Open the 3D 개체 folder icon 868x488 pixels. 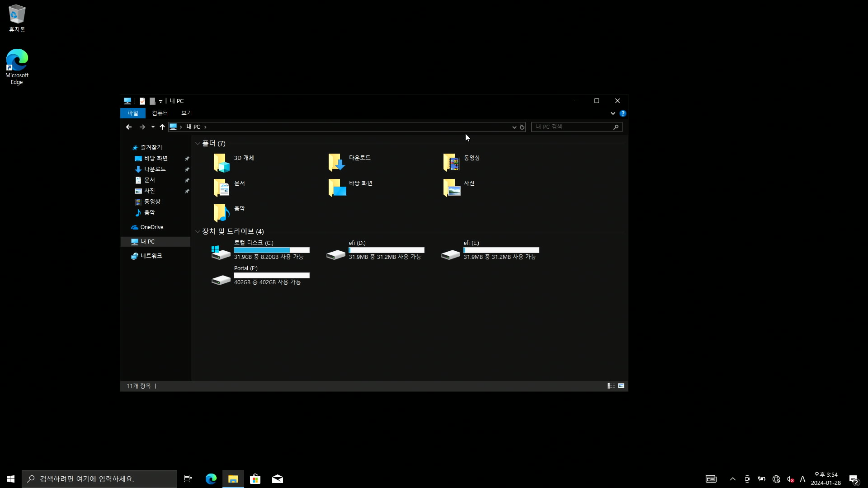click(x=222, y=163)
